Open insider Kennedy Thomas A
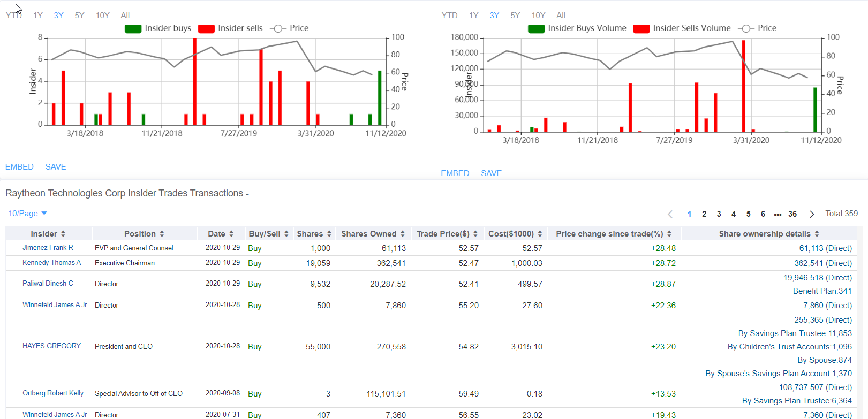Screen dimensions: 868x419 coord(52,263)
